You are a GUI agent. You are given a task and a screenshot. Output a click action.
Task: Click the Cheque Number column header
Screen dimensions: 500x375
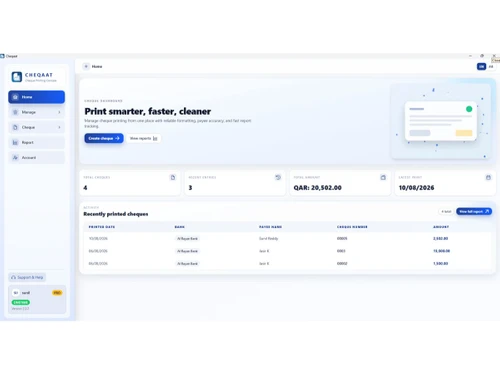click(x=352, y=227)
